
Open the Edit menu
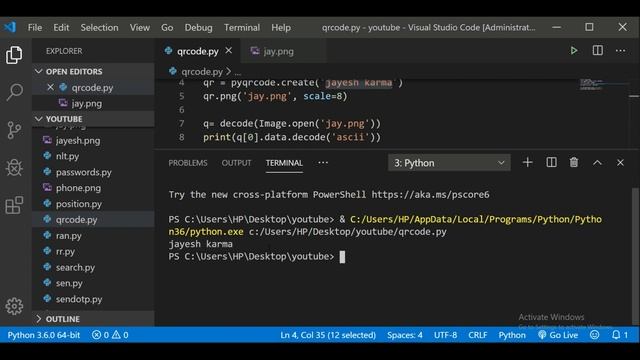(61, 27)
